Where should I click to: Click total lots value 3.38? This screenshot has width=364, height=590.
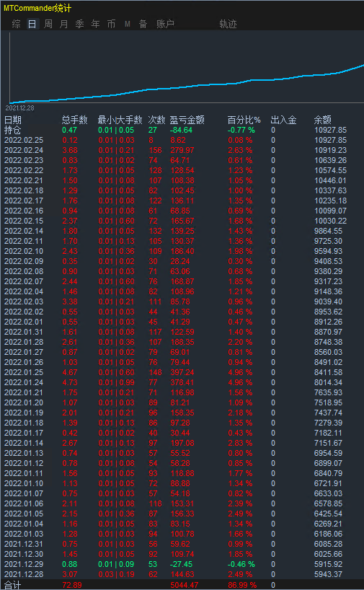coord(70,301)
